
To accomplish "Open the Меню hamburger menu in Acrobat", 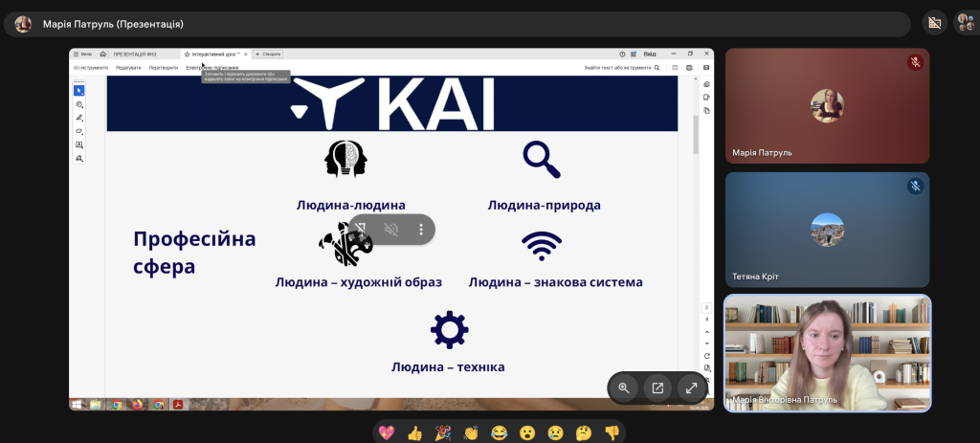I will (x=83, y=55).
